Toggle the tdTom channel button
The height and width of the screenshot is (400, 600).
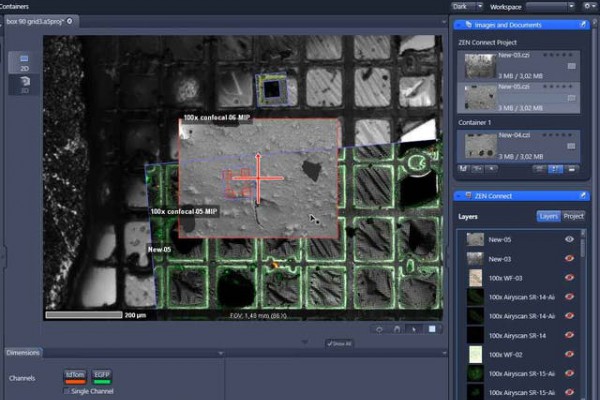click(x=75, y=377)
